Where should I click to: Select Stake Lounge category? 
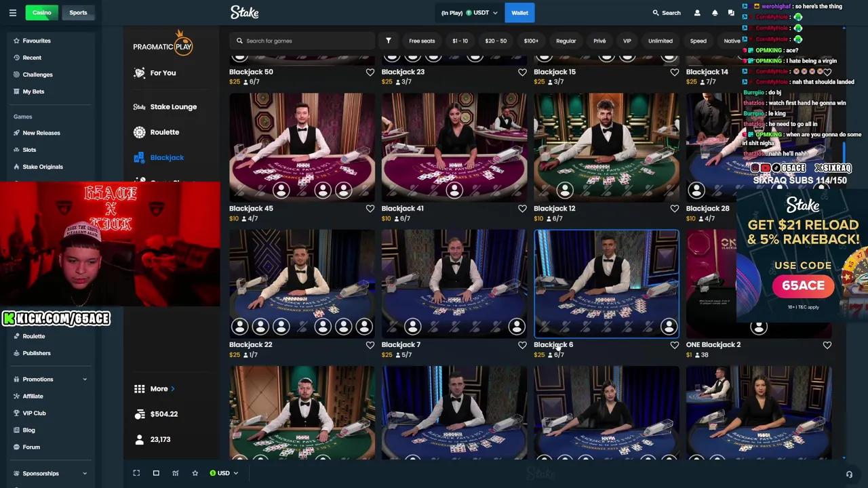click(x=165, y=107)
